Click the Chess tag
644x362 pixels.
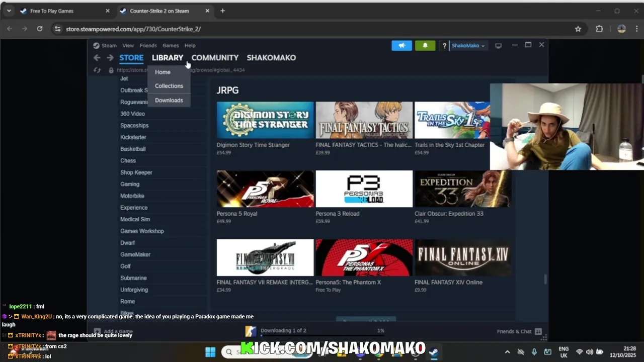(128, 160)
